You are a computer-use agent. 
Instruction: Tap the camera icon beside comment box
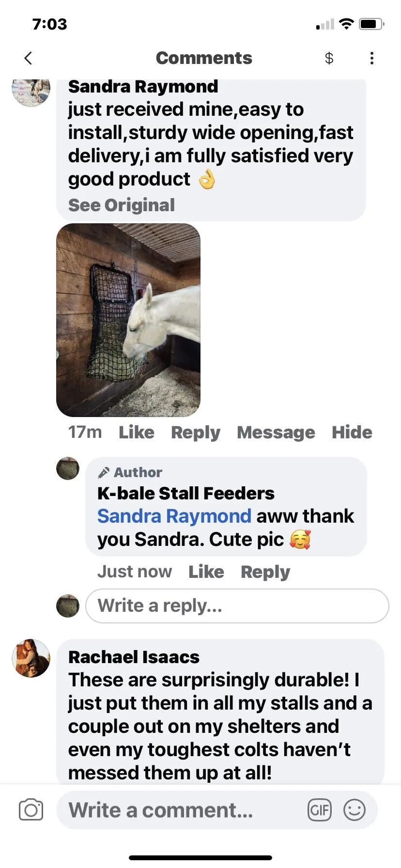(31, 810)
